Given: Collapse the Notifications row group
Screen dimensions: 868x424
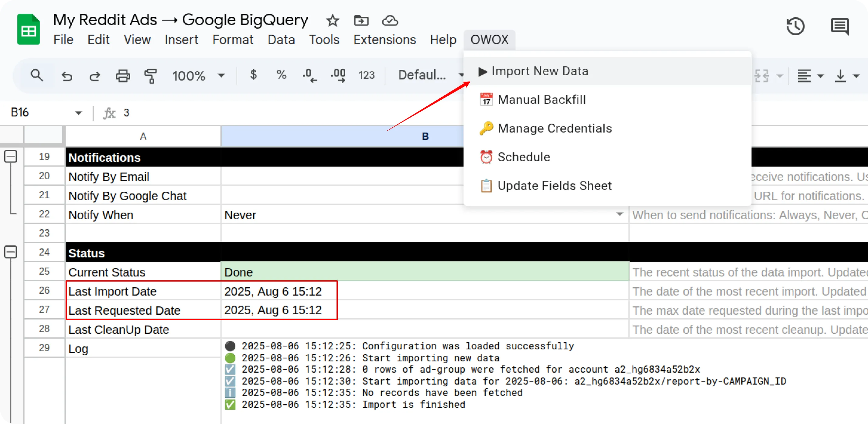Looking at the screenshot, I should [x=11, y=157].
